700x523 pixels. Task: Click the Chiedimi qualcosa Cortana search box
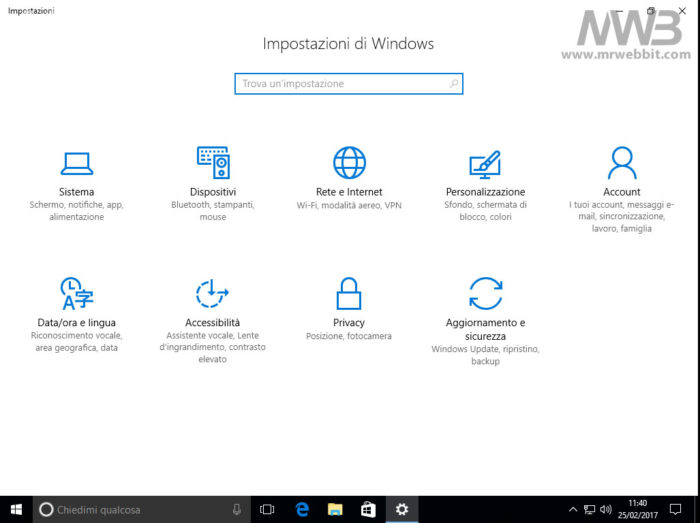click(x=142, y=509)
